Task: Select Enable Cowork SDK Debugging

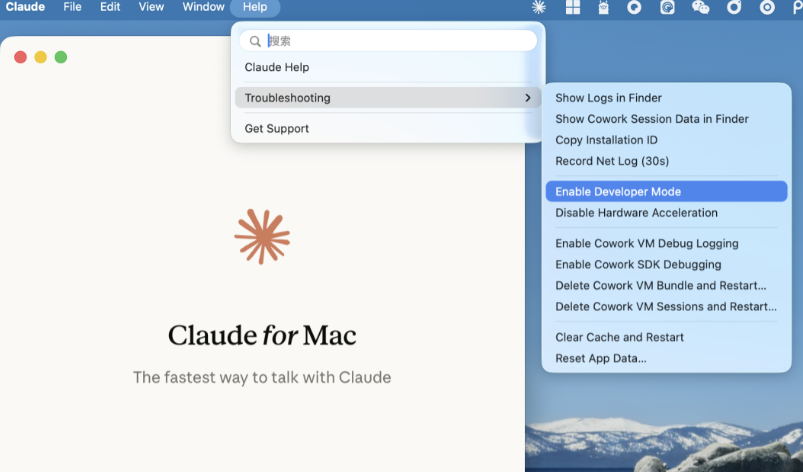Action: tap(638, 264)
